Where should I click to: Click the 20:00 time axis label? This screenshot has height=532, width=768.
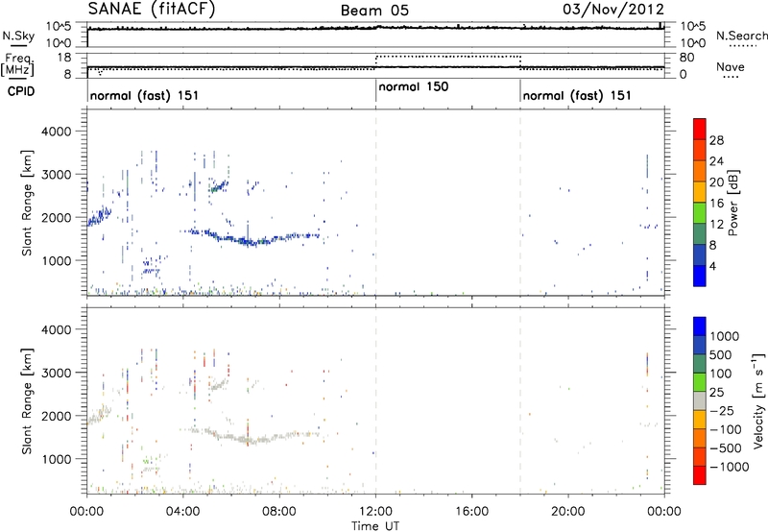pyautogui.click(x=568, y=512)
